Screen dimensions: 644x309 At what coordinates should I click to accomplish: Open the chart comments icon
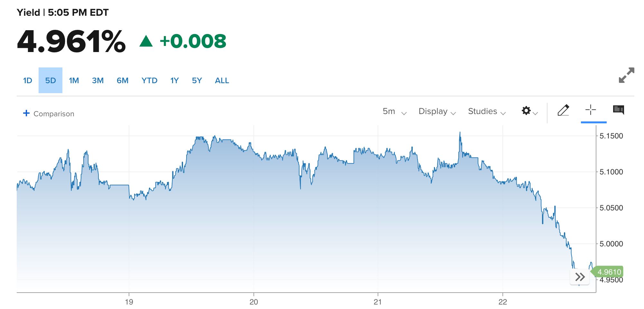(x=619, y=110)
